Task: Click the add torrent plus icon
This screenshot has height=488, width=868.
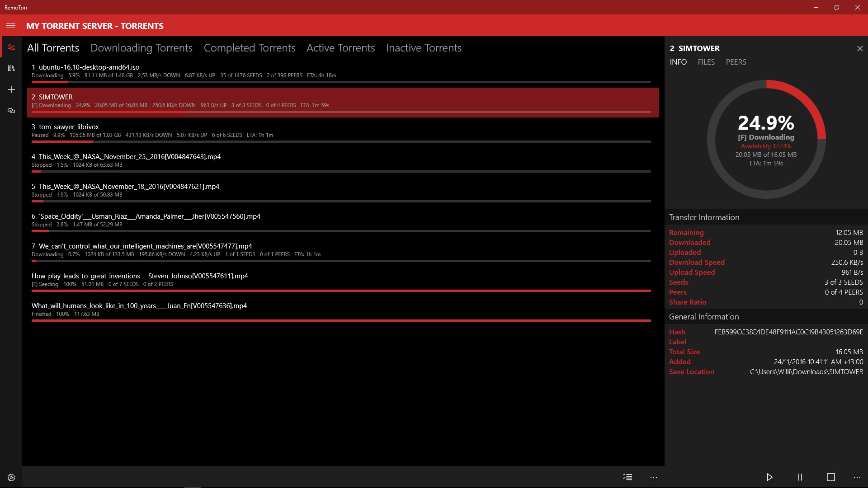Action: (11, 89)
